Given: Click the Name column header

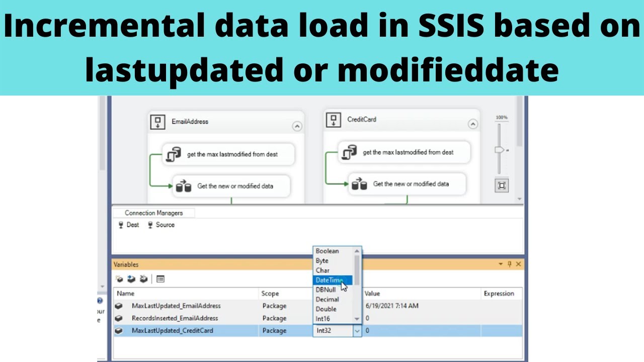Looking at the screenshot, I should pyautogui.click(x=186, y=294).
